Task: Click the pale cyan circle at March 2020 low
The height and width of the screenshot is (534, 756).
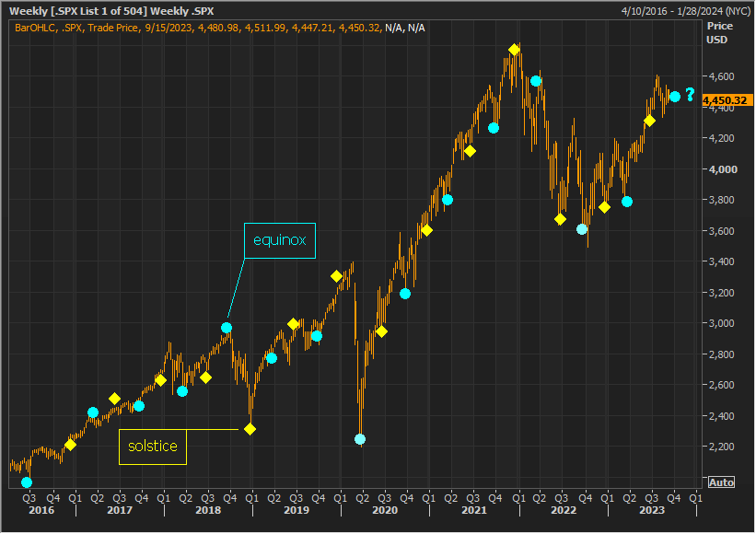Action: coord(360,439)
